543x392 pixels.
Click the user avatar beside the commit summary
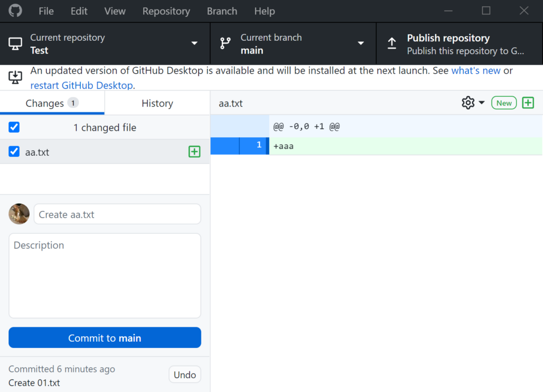(19, 214)
